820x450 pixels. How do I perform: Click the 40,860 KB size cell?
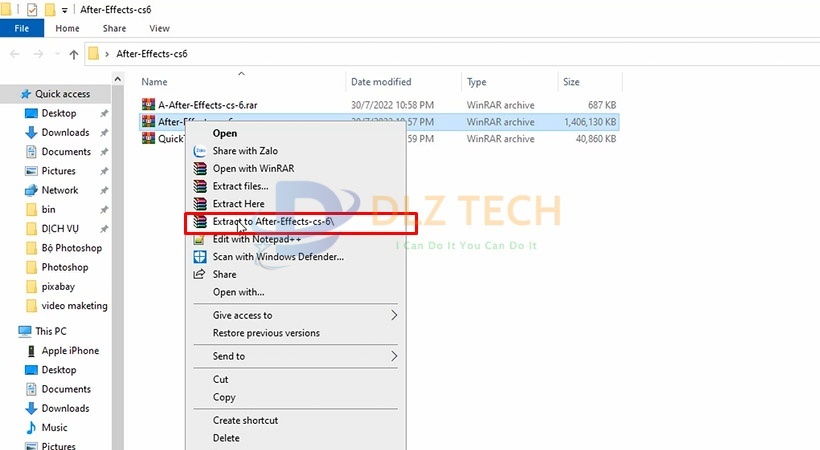(596, 139)
